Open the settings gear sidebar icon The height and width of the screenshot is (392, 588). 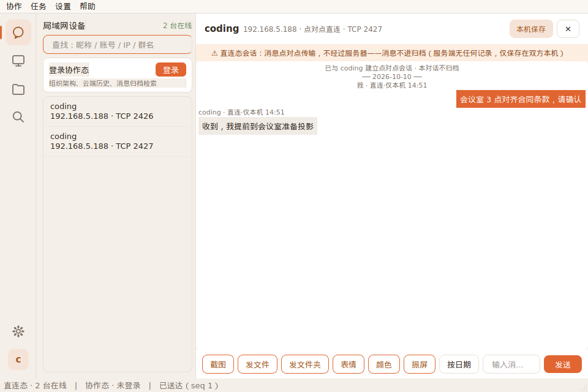[x=18, y=331]
